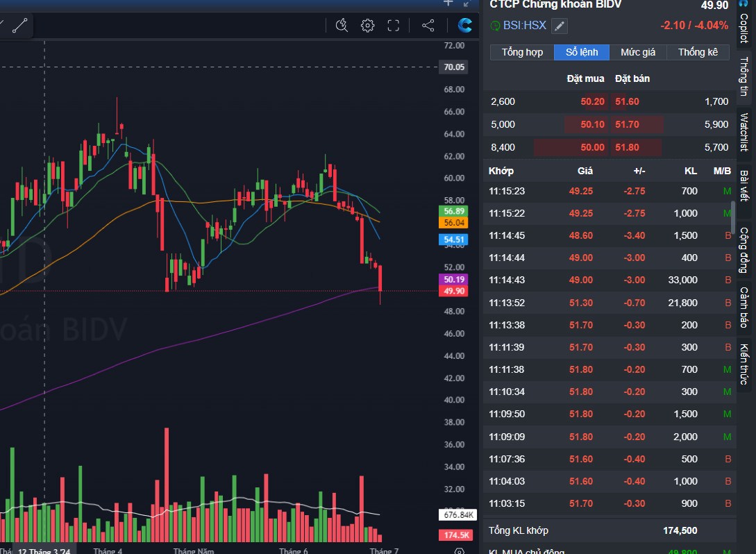
Task: Open the Thống kê tab
Action: (x=698, y=52)
